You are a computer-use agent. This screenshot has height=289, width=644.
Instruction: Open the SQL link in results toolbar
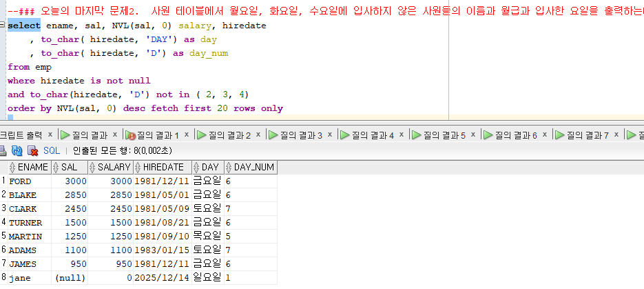[x=52, y=151]
